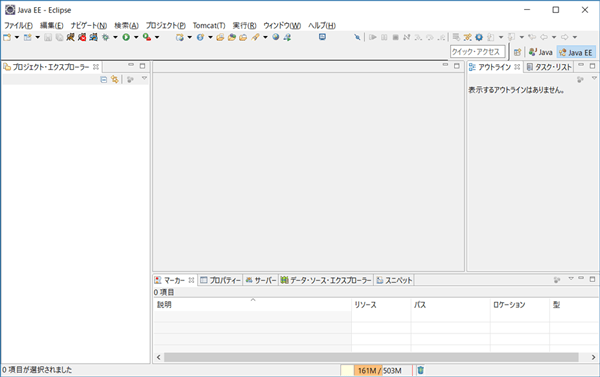Click the globe web browser icon
Screen dimensions: 600x377
(276, 37)
